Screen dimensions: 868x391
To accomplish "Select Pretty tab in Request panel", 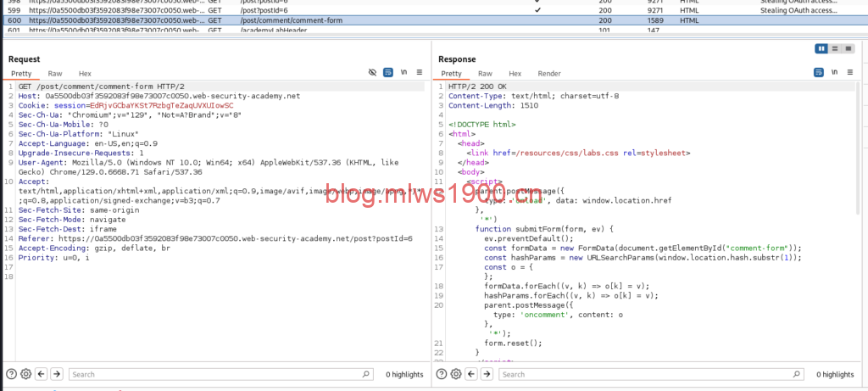I will coord(22,73).
